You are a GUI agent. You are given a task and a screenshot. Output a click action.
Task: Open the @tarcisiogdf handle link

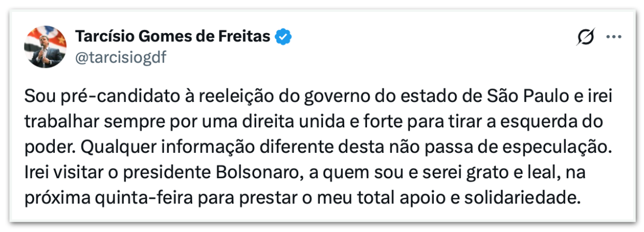pyautogui.click(x=121, y=57)
